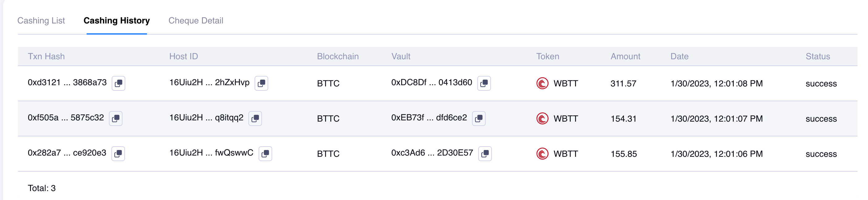Open the Cheque Detail tab
Viewport: 868px width, 200px height.
pos(196,20)
